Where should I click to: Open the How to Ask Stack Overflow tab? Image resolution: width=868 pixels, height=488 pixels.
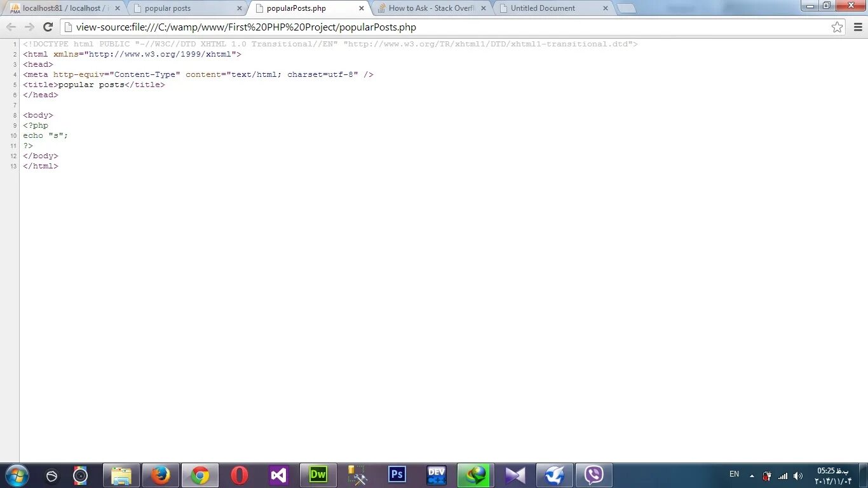point(431,8)
